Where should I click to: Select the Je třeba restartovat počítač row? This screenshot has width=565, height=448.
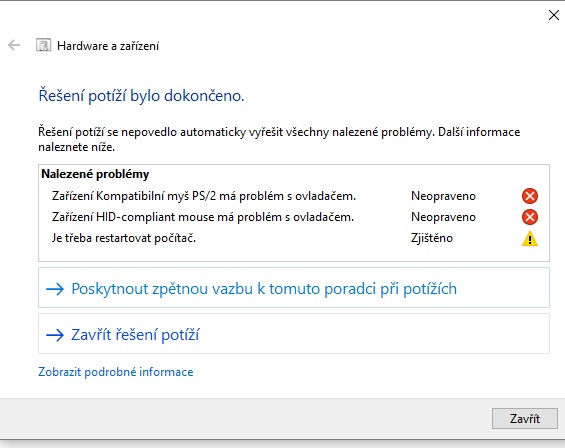coord(294,238)
